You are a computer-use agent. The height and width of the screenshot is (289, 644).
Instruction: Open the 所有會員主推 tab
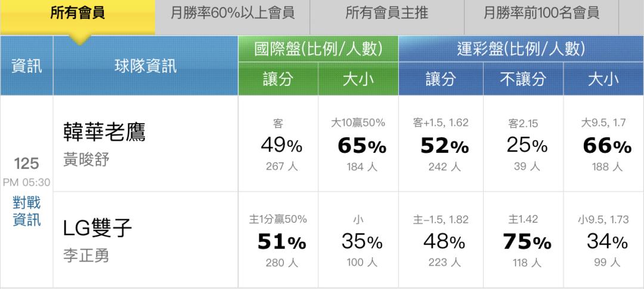coord(386,13)
